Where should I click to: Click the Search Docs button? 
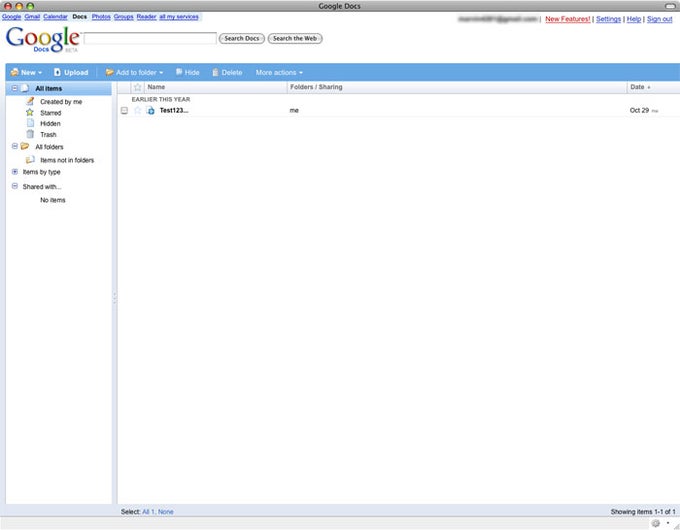click(x=242, y=38)
